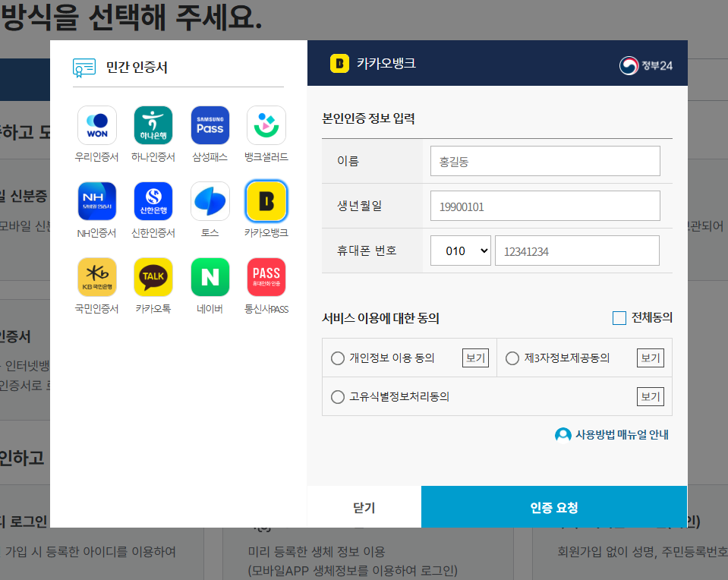
Task: Click the highlighted 카카오뱅크 icon in the grid
Action: tap(266, 201)
